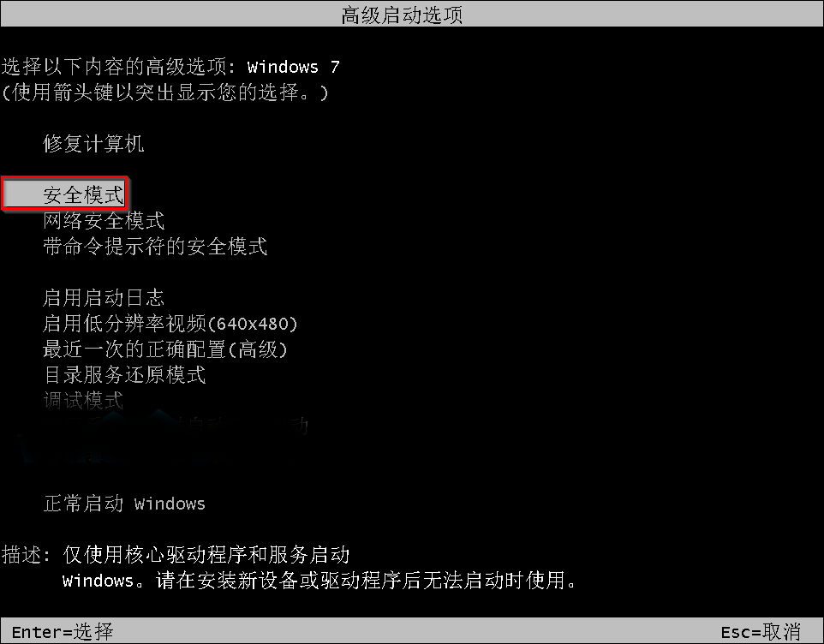The width and height of the screenshot is (824, 644).
Task: Click the 使用箭头键以突出显示您的选择 instruction line
Action: point(165,92)
